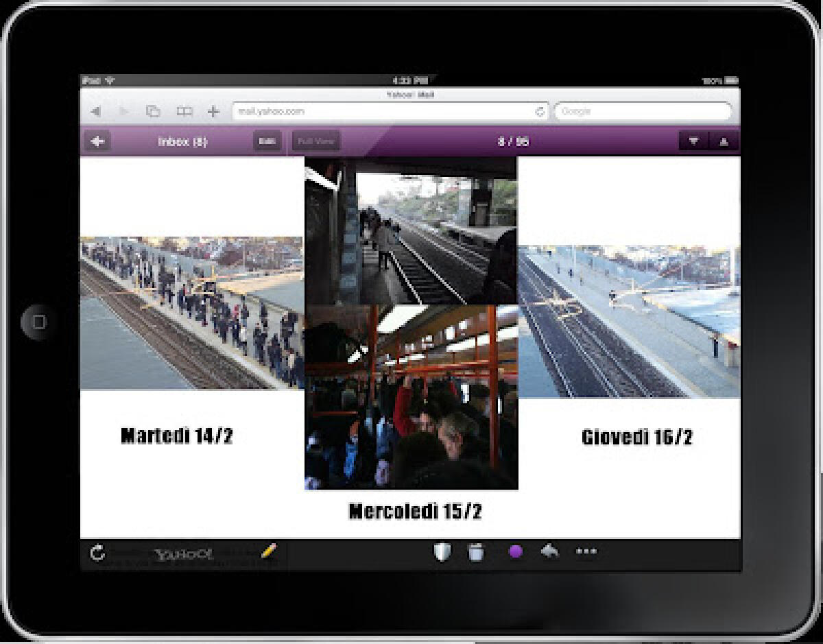The height and width of the screenshot is (644, 823).
Task: Go to previous message with up arrow
Action: [724, 142]
